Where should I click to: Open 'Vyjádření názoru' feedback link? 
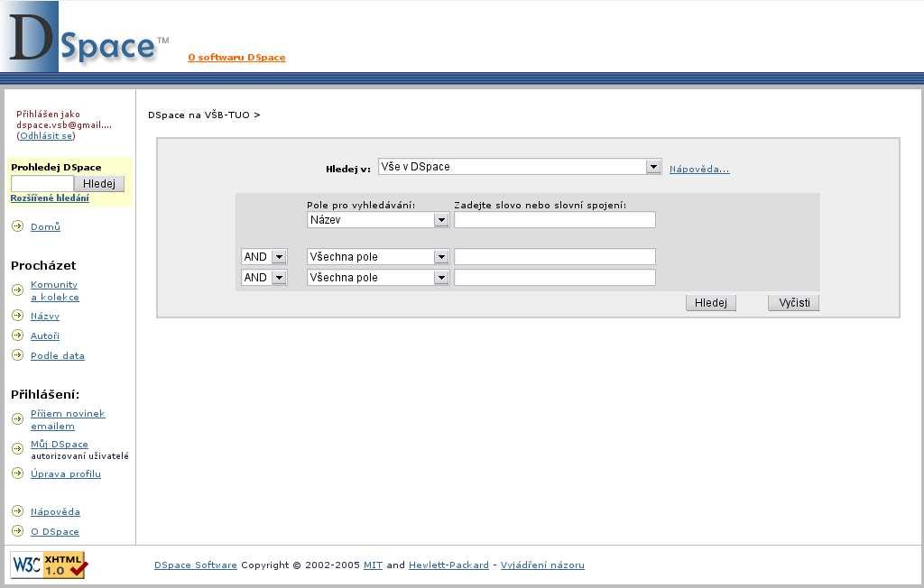(x=542, y=565)
